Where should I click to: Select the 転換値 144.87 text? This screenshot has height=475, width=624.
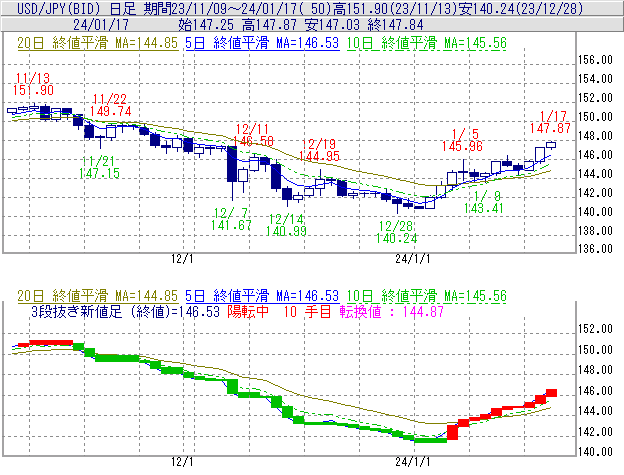pos(392,311)
